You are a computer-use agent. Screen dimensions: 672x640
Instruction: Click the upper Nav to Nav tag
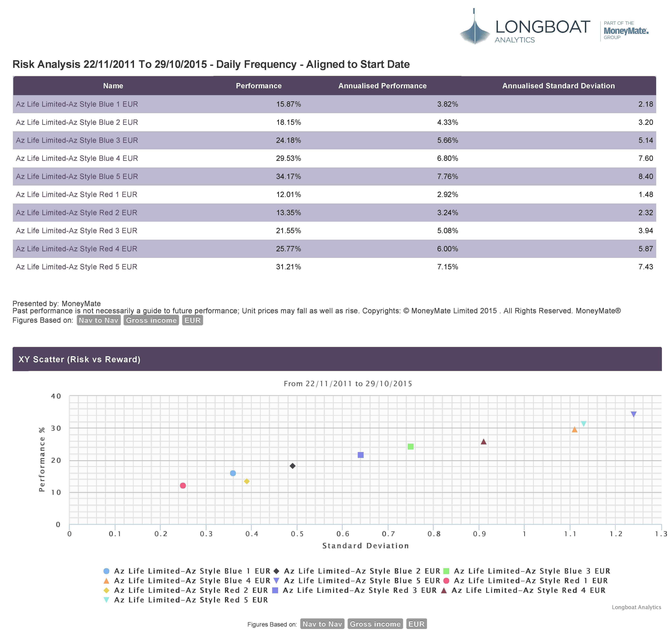(x=99, y=320)
